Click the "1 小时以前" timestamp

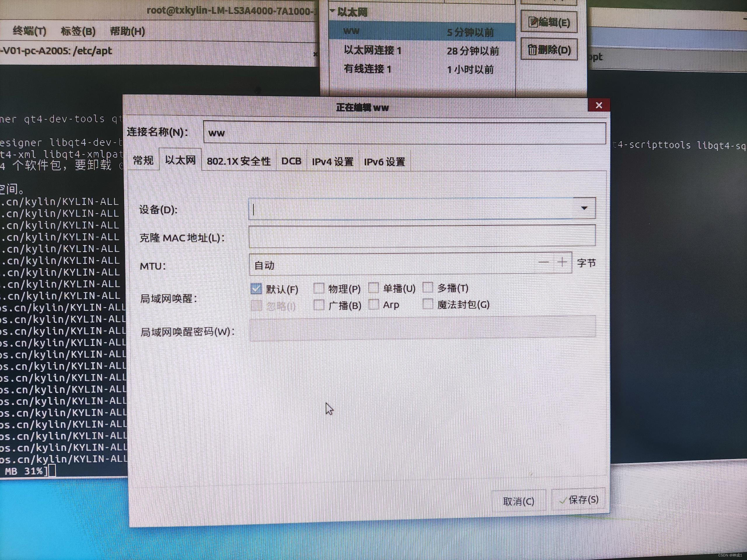pyautogui.click(x=470, y=69)
